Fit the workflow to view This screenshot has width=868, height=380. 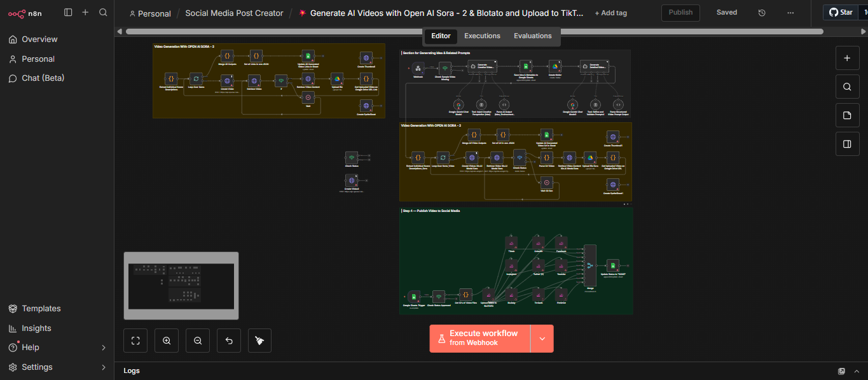coord(135,341)
